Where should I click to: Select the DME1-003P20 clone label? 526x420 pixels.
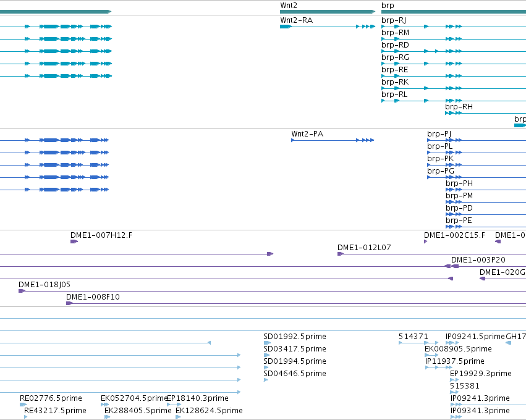(478, 260)
